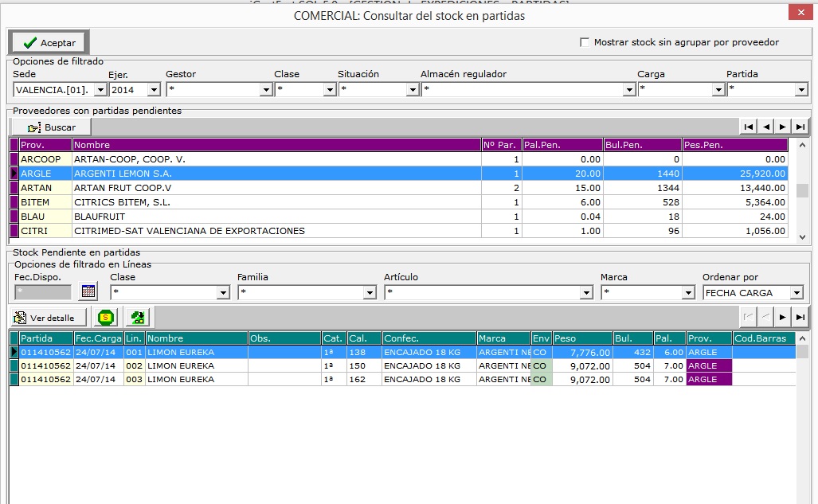Open the Fec.Dispo. calendar date picker
This screenshot has width=818, height=504.
click(88, 292)
